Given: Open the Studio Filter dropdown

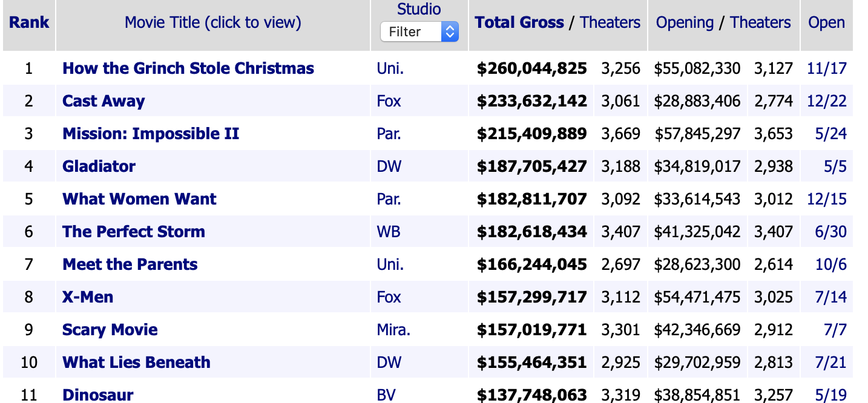Looking at the screenshot, I should pyautogui.click(x=419, y=32).
